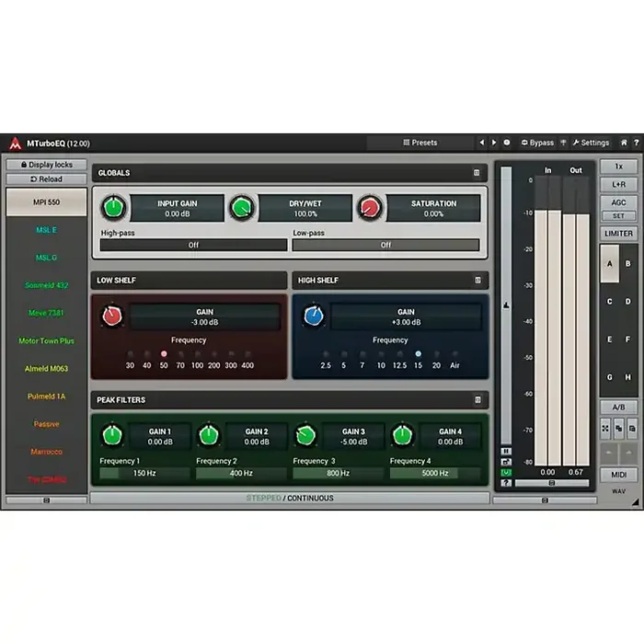
Task: Open the home icon in title bar
Action: pyautogui.click(x=624, y=143)
